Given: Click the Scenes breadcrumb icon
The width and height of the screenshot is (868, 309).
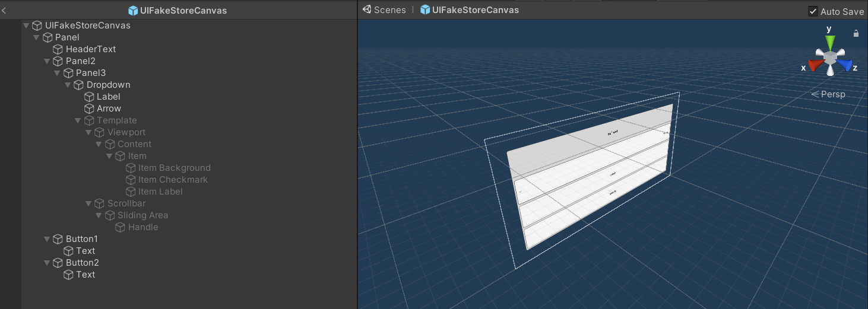Looking at the screenshot, I should point(367,9).
